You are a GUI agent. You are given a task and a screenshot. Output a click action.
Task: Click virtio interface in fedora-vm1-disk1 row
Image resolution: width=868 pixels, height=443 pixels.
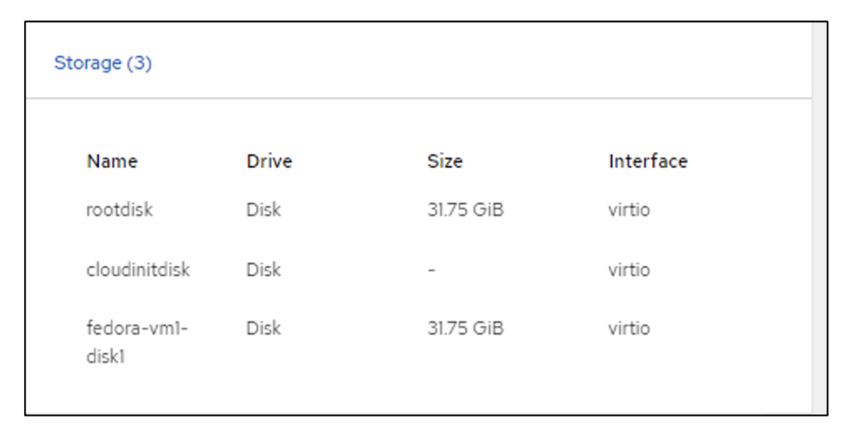(x=629, y=328)
